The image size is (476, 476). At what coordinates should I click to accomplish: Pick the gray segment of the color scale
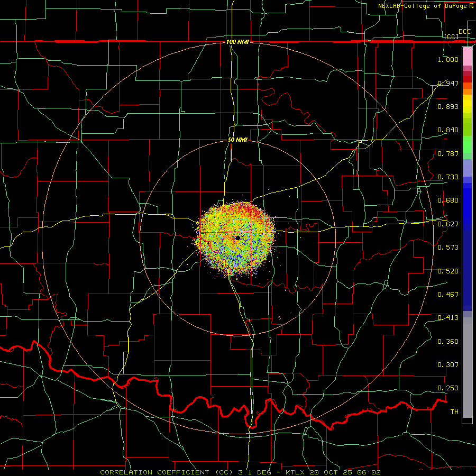(x=467, y=368)
